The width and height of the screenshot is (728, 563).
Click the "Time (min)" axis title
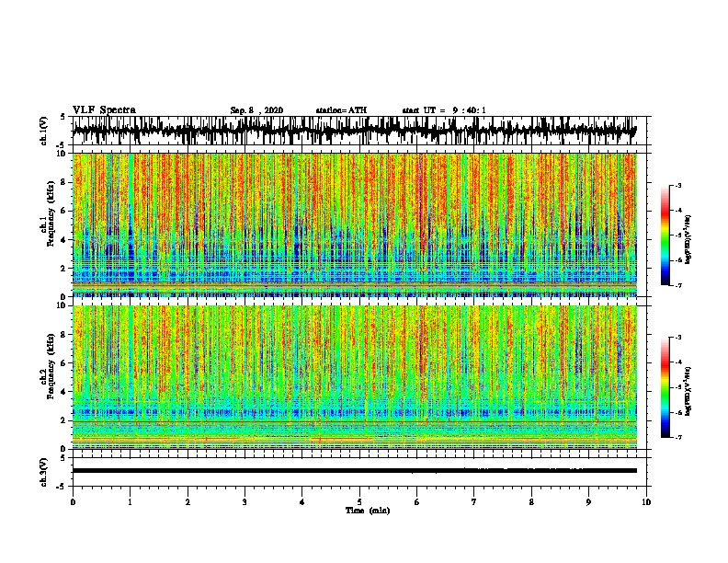pyautogui.click(x=368, y=511)
